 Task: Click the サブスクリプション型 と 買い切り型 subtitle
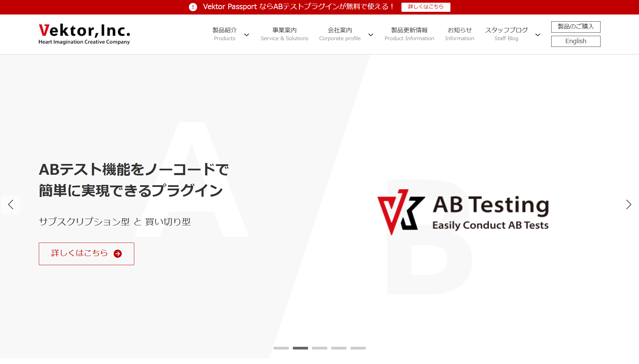point(115,222)
